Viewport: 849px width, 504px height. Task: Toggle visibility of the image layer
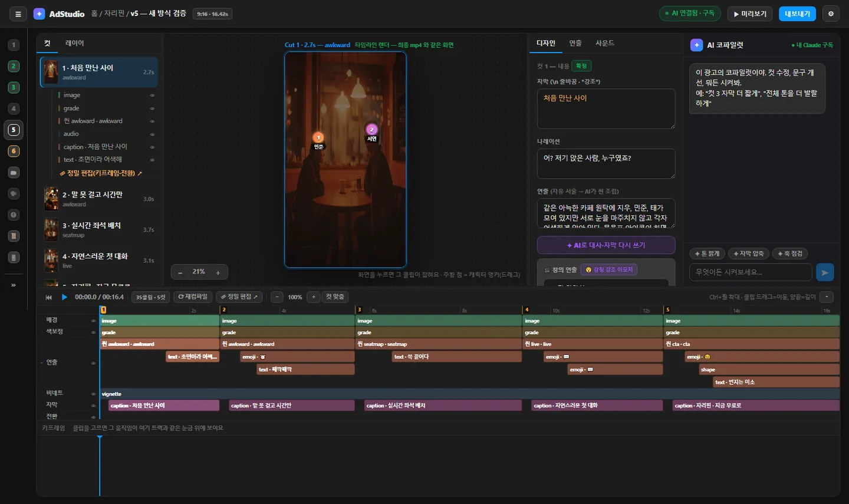[152, 95]
